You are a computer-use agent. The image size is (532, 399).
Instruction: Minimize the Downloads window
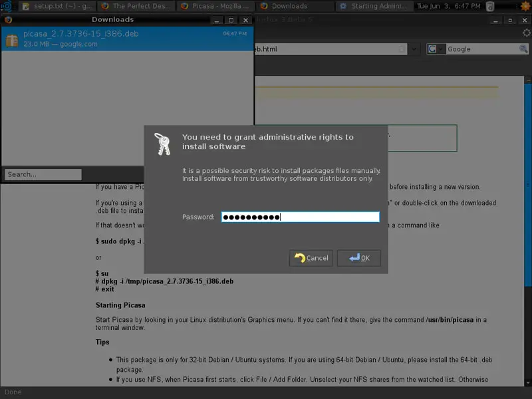[217, 21]
